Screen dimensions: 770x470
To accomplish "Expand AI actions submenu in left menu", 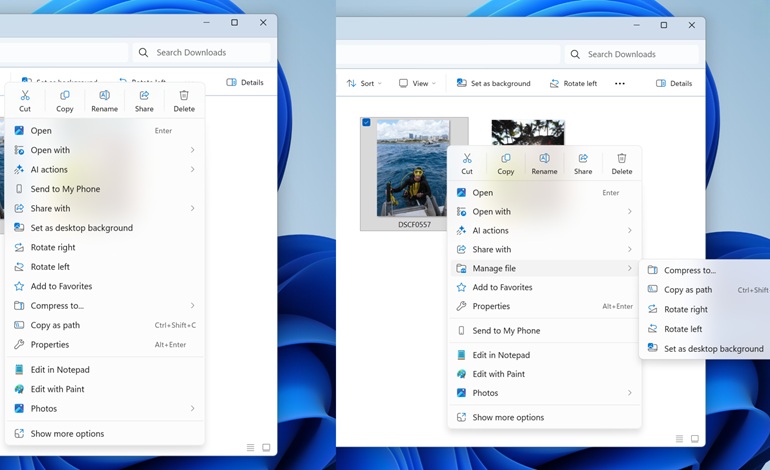I will 192,169.
